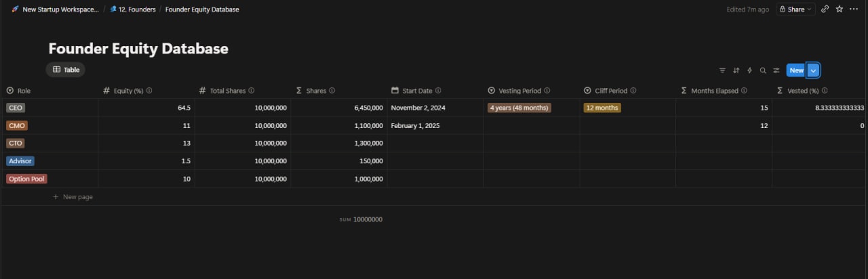Image resolution: width=868 pixels, height=279 pixels.
Task: Select the CMO role tag
Action: click(x=17, y=125)
